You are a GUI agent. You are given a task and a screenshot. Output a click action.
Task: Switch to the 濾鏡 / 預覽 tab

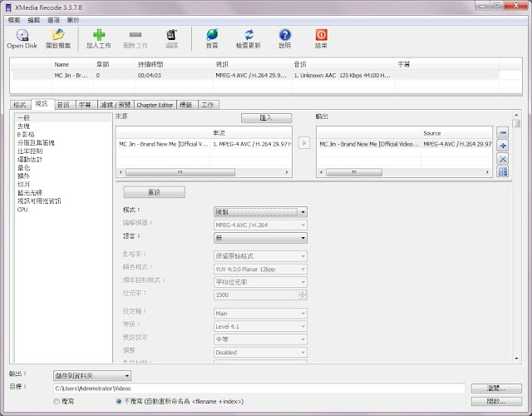tap(116, 105)
